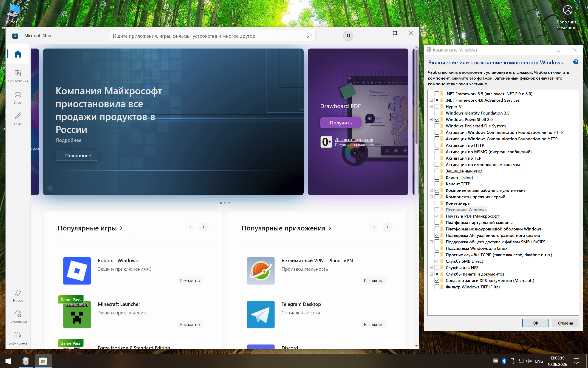Expand the Hyper-V tree node
This screenshot has width=588, height=368.
431,106
